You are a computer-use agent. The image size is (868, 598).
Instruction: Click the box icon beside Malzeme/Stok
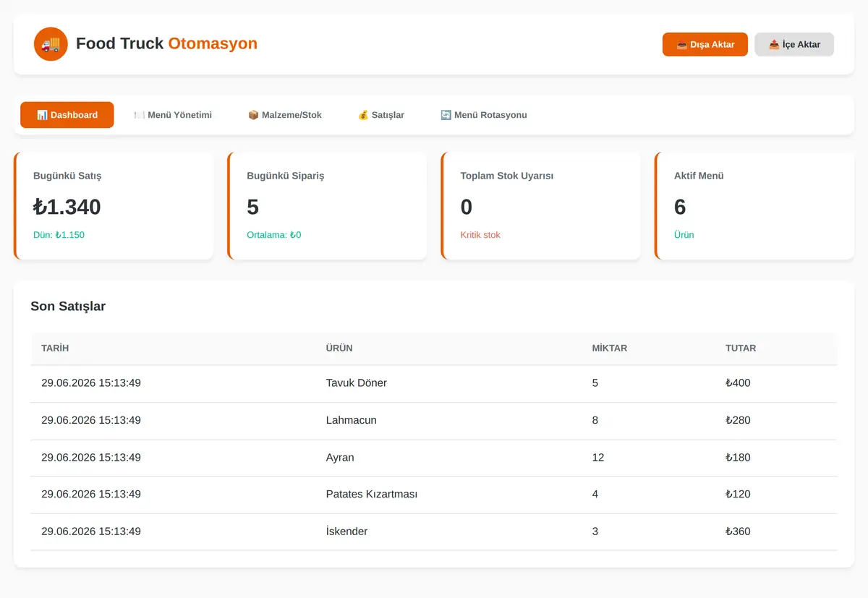pos(253,115)
